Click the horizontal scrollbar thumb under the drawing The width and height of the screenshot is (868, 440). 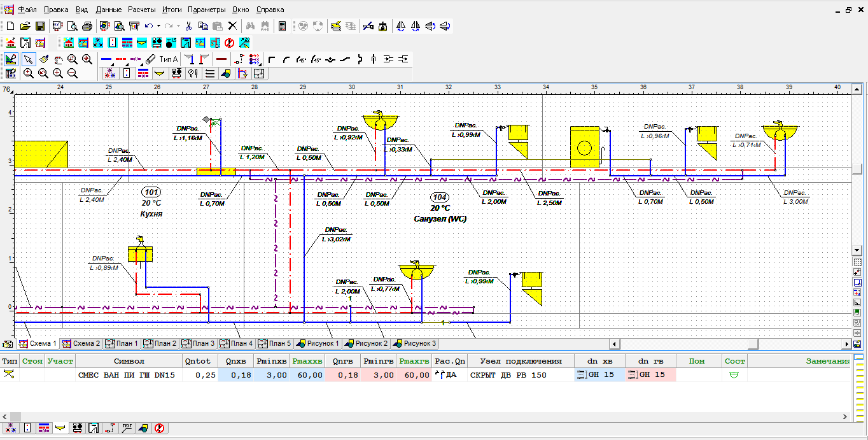[753, 344]
